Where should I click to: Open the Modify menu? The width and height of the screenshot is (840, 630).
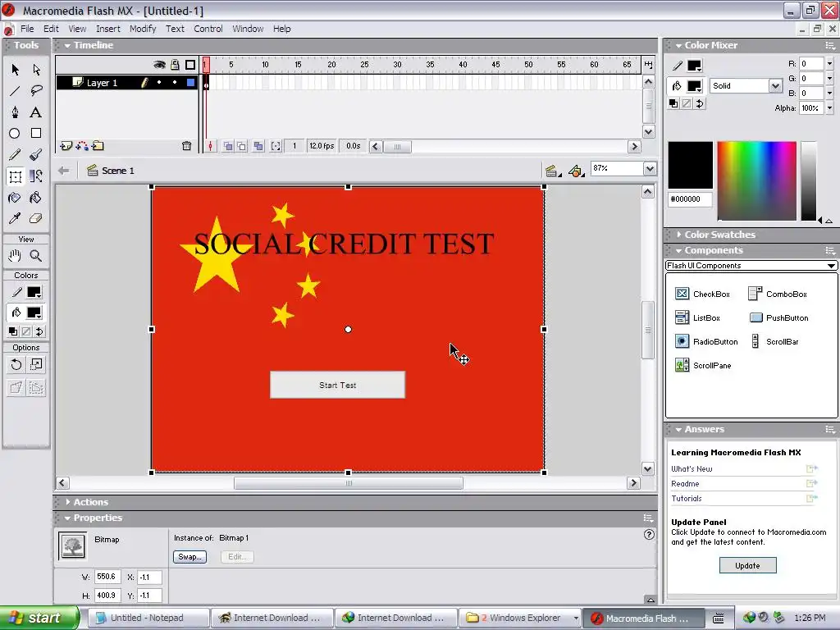click(143, 29)
